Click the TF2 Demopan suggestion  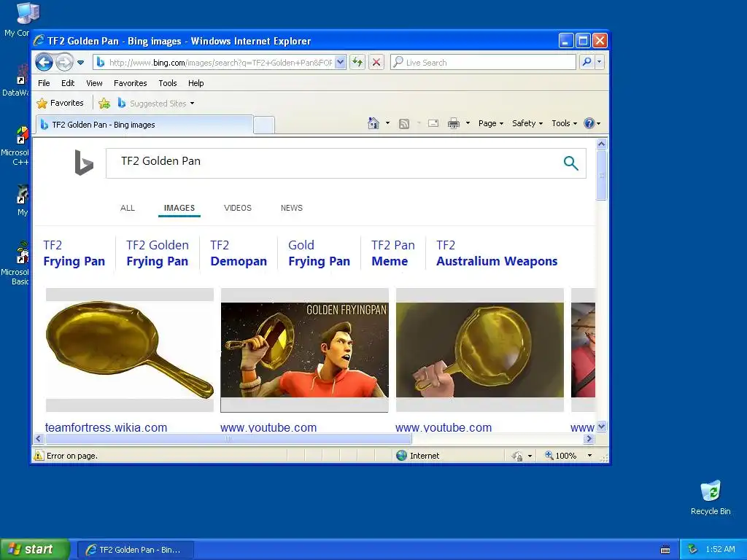(x=239, y=253)
